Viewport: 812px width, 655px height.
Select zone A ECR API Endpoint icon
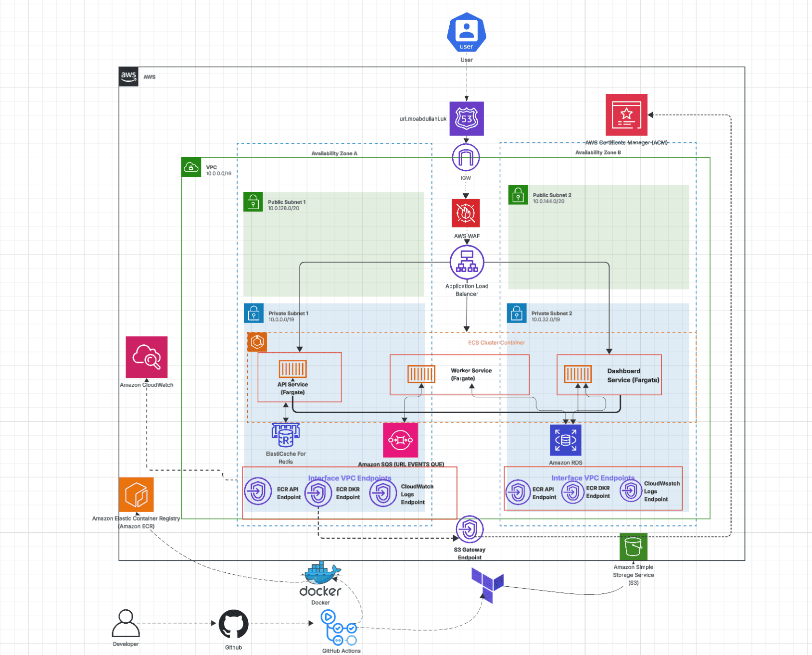click(258, 491)
